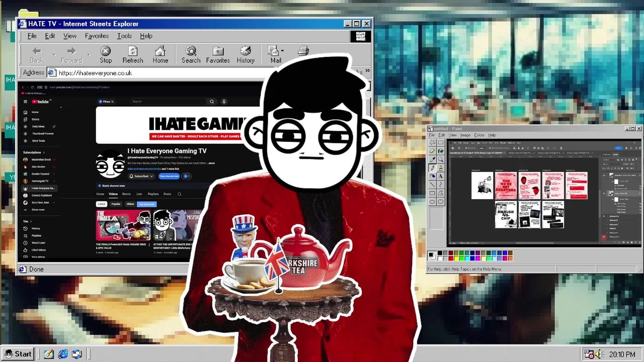Select the rectangular Select tool in Paint
The height and width of the screenshot is (362, 644).
[x=441, y=143]
